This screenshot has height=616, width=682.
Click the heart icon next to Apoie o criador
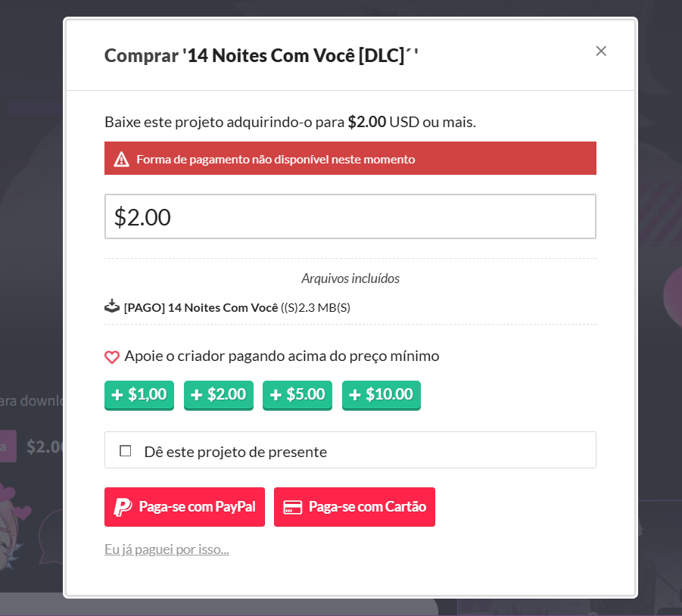click(x=112, y=356)
